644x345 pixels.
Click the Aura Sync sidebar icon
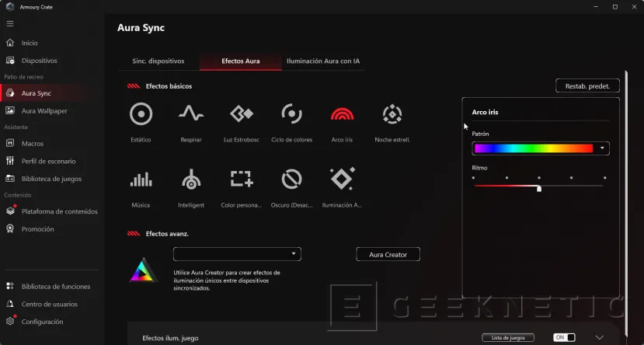click(10, 93)
